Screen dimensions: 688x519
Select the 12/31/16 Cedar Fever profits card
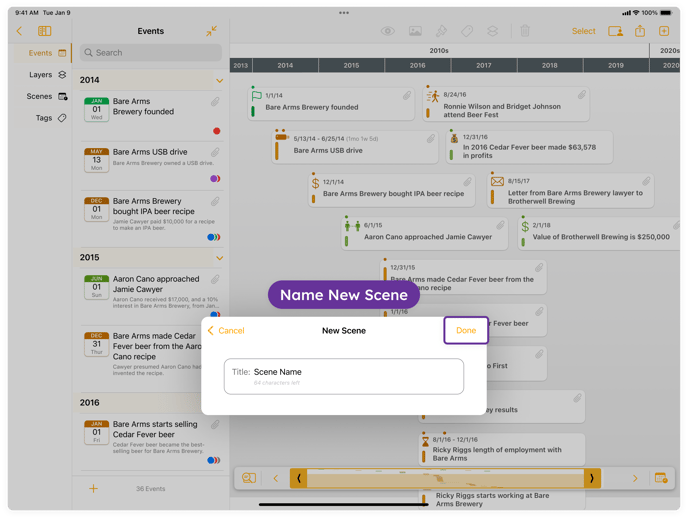tap(529, 147)
